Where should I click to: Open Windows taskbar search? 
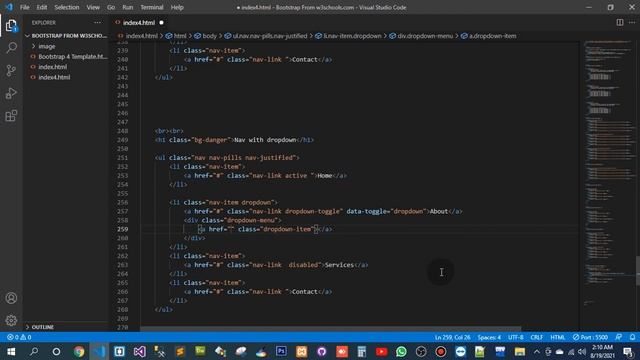(34, 351)
